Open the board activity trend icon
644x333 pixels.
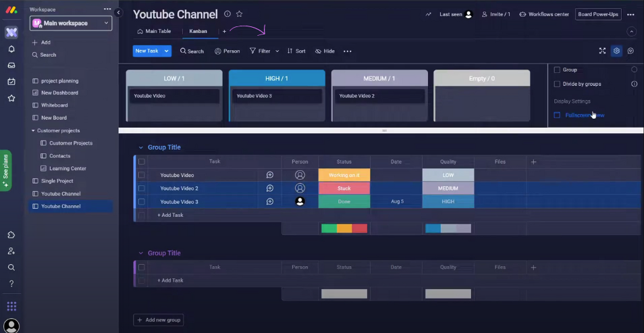(429, 14)
